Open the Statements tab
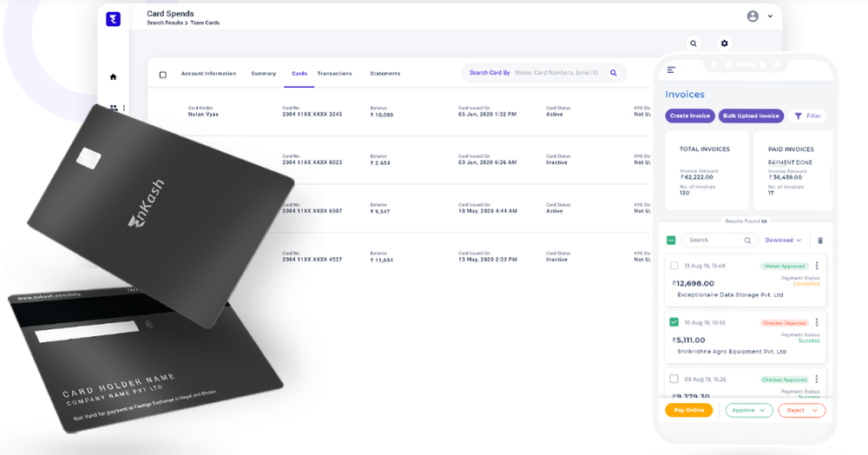The height and width of the screenshot is (455, 868). [x=385, y=74]
